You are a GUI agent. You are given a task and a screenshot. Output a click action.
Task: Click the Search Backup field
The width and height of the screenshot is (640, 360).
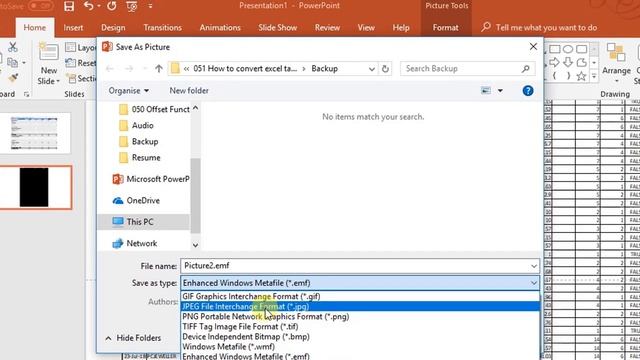pyautogui.click(x=467, y=69)
